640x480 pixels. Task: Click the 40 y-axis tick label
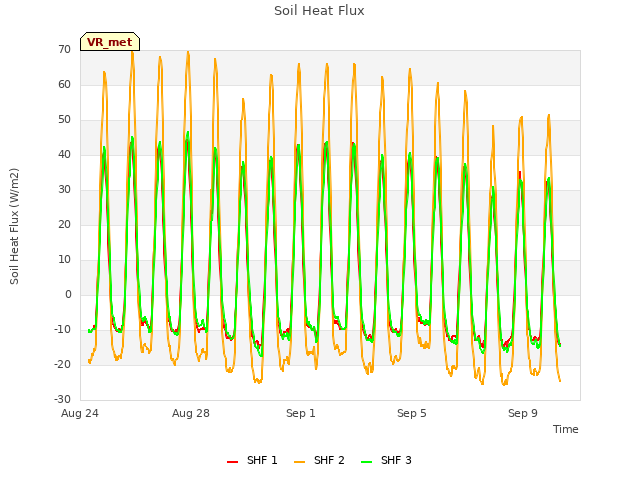click(x=64, y=154)
